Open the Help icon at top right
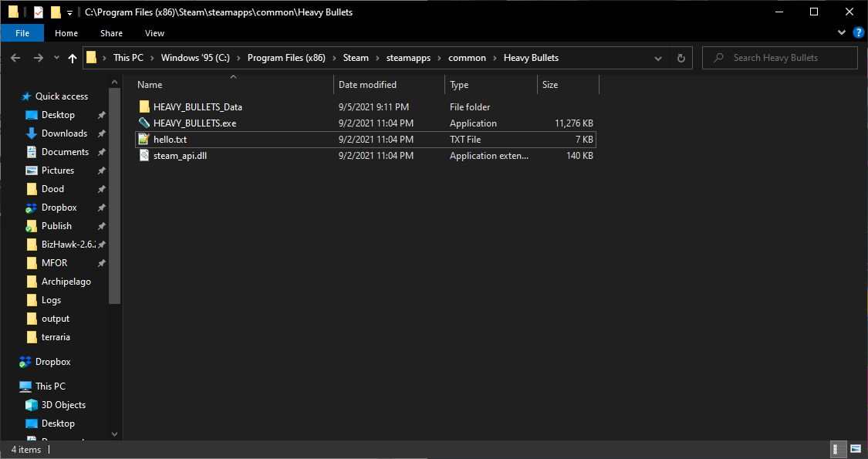This screenshot has height=459, width=868. (x=858, y=32)
